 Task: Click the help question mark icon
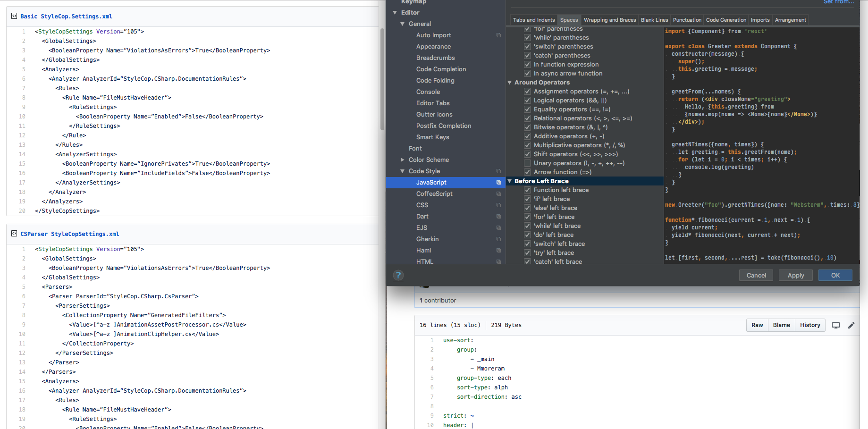[x=398, y=275]
